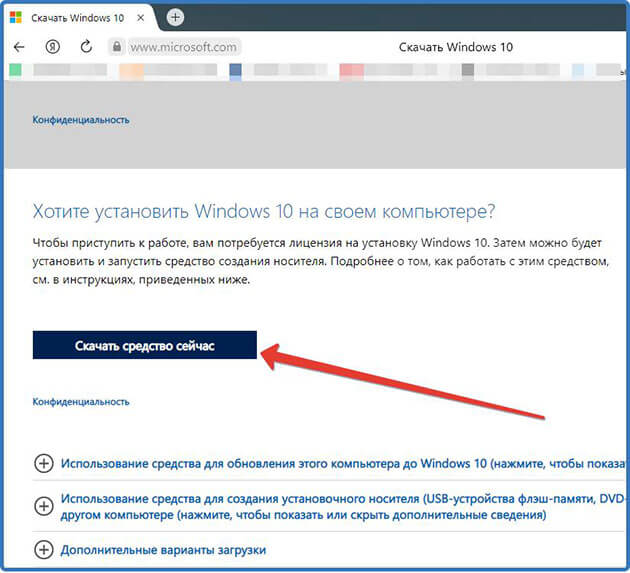This screenshot has width=630, height=573.
Task: Click the paragraph starting Чтобы приступить к работе
Action: tap(321, 261)
